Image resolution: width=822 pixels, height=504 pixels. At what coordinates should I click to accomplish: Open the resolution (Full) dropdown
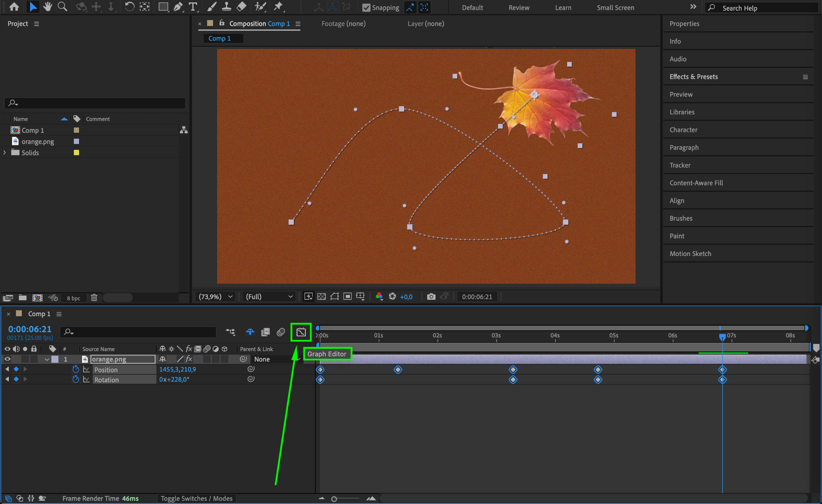click(269, 297)
